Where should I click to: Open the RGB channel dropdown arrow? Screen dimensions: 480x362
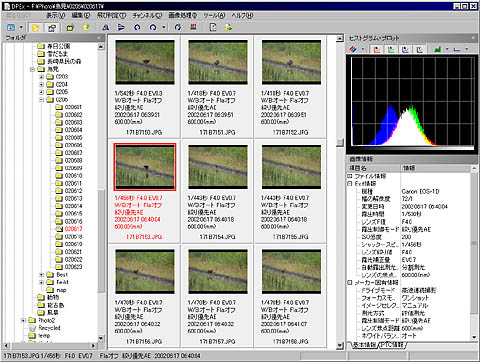pyautogui.click(x=363, y=49)
